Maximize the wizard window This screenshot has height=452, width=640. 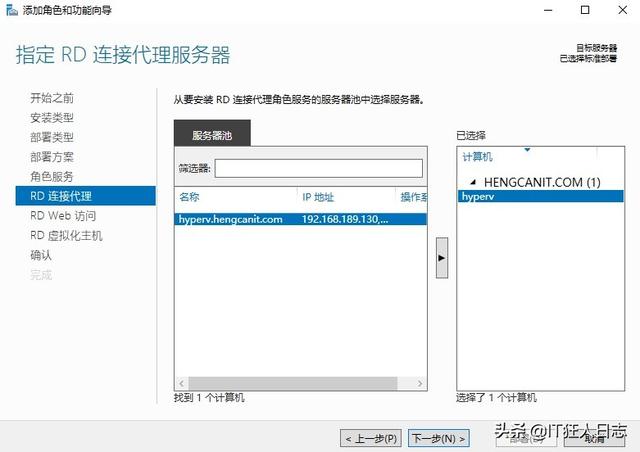584,11
